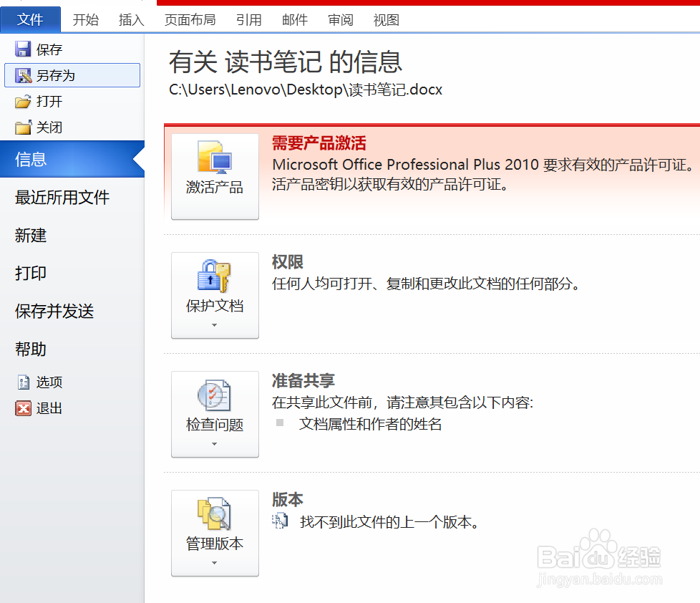This screenshot has width=700, height=603.
Task: Click text 在共享此文件前，请注意其包含以下内容:
Action: 403,402
